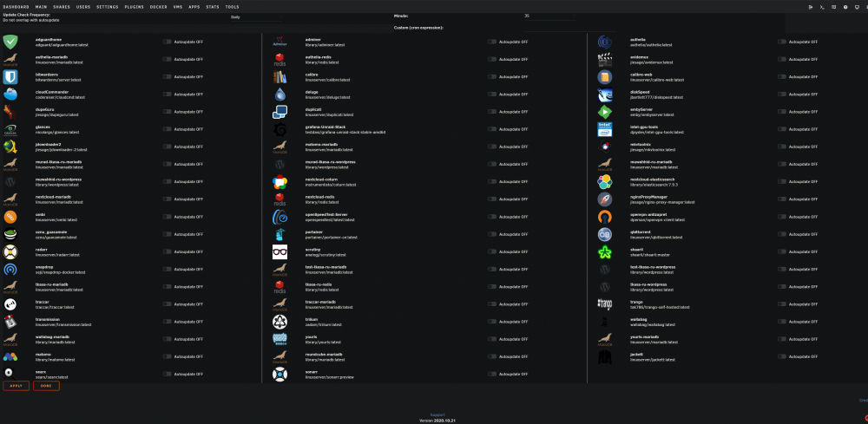
Task: Click the nextcloud-elasticsearch container name
Action: pyautogui.click(x=653, y=179)
